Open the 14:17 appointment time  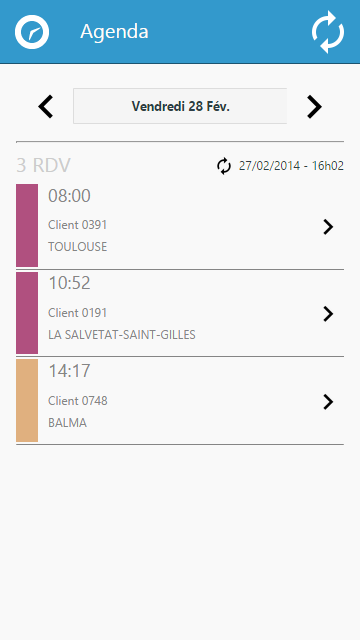(69, 371)
